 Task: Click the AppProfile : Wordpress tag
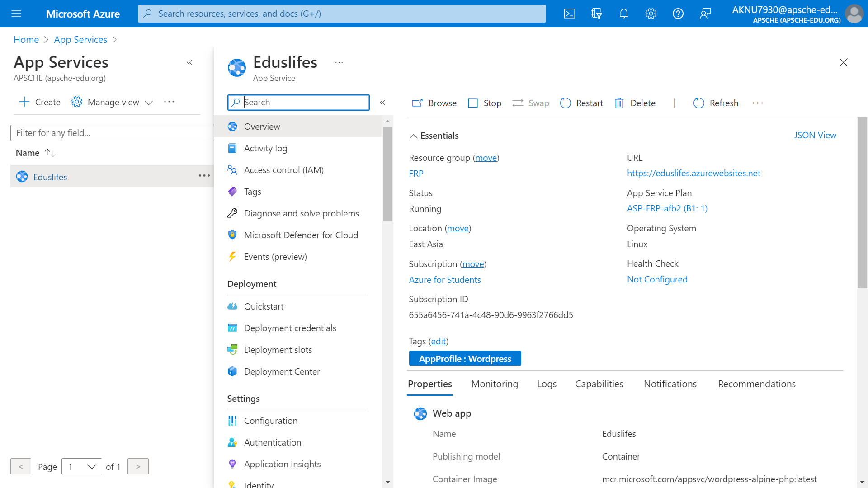pos(465,359)
